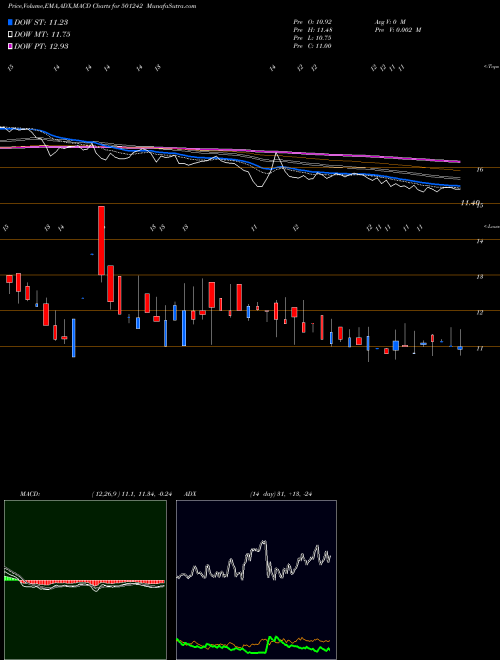Click the 'Avg V: 0 M' volume text
Viewport: 500px width, 660px height.
[x=389, y=21]
